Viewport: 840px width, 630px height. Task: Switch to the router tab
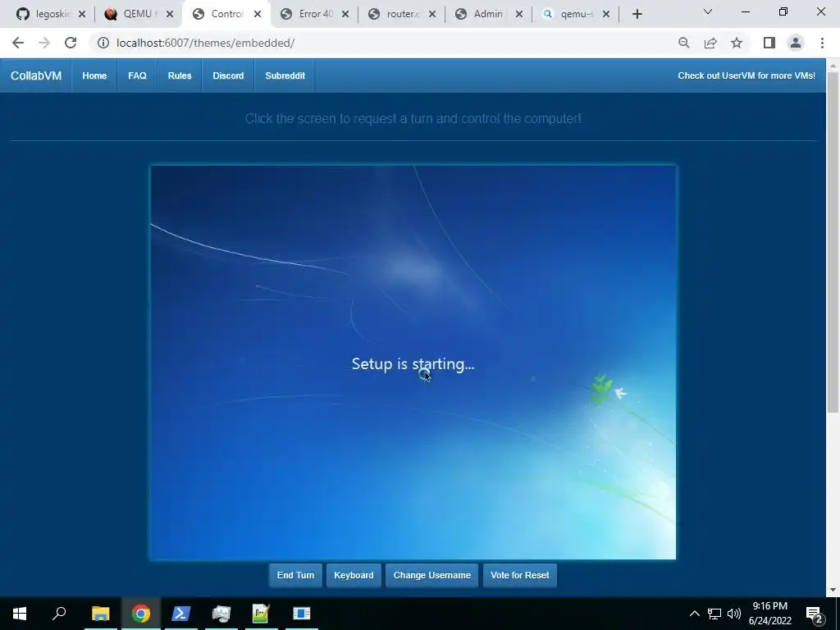point(403,14)
